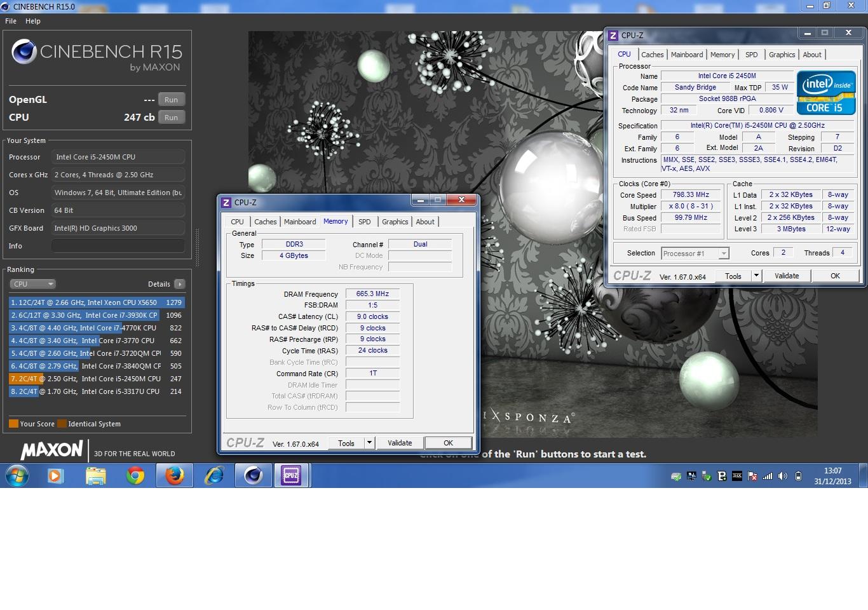This screenshot has width=868, height=610.
Task: Open Firefox from the taskbar
Action: [174, 475]
